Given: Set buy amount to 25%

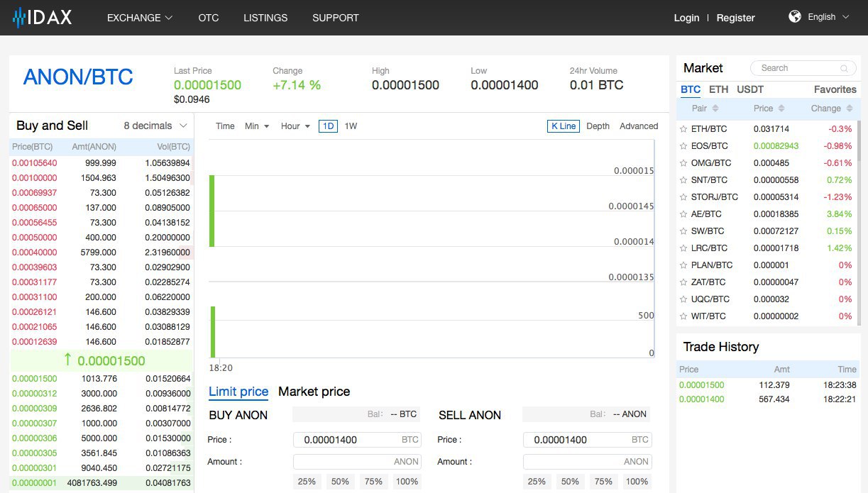Looking at the screenshot, I should pyautogui.click(x=307, y=482).
